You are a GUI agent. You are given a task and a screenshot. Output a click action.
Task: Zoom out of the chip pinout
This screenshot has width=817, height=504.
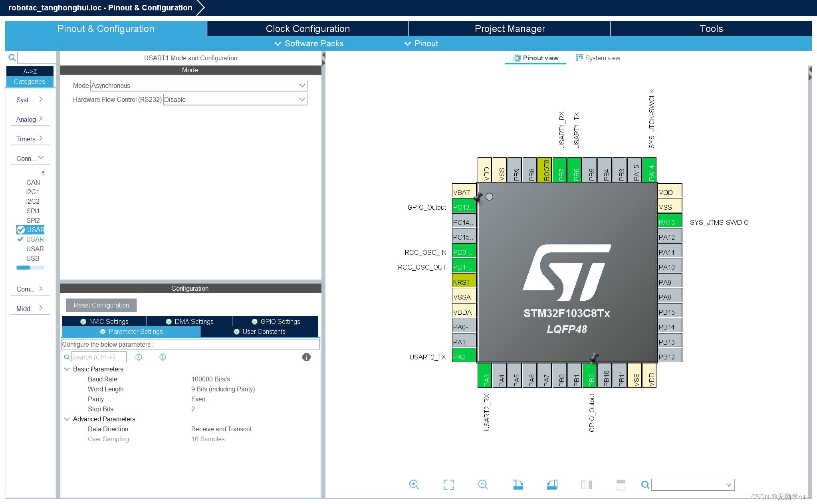click(x=483, y=484)
